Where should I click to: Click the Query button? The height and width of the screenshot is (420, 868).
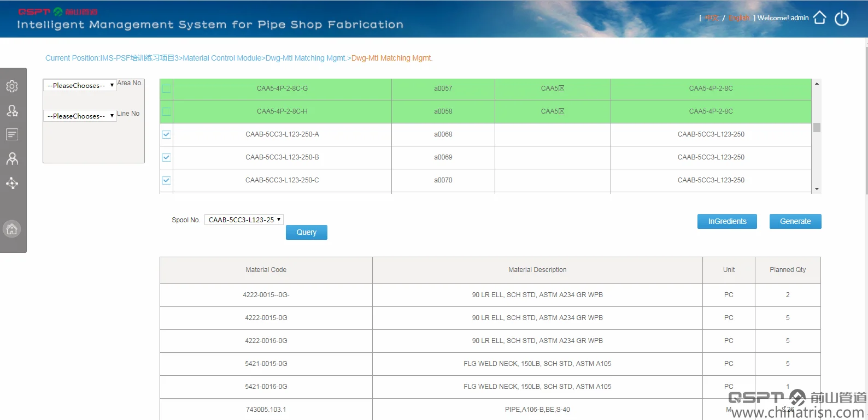click(306, 232)
